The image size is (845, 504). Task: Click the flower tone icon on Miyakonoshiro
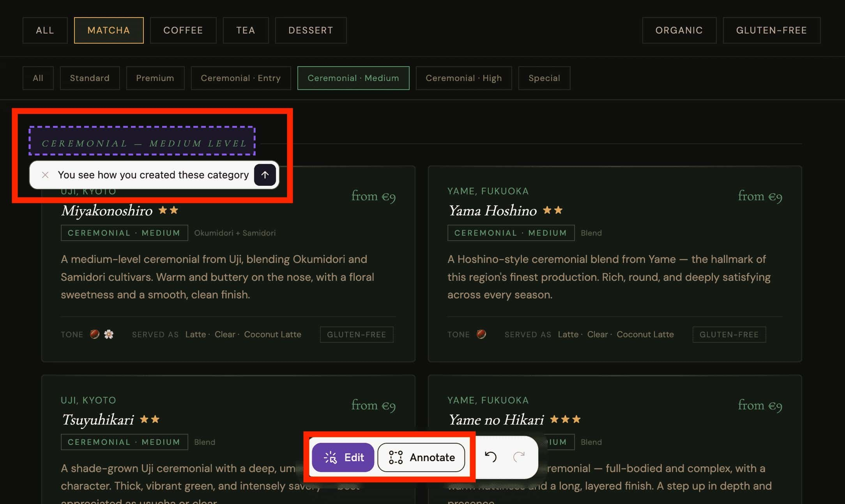coord(109,334)
